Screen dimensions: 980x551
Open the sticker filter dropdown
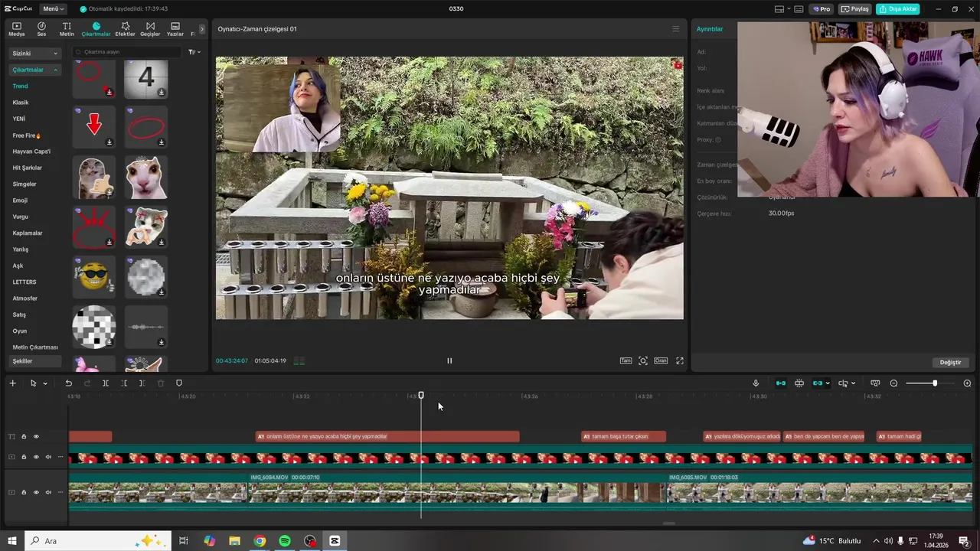click(194, 52)
